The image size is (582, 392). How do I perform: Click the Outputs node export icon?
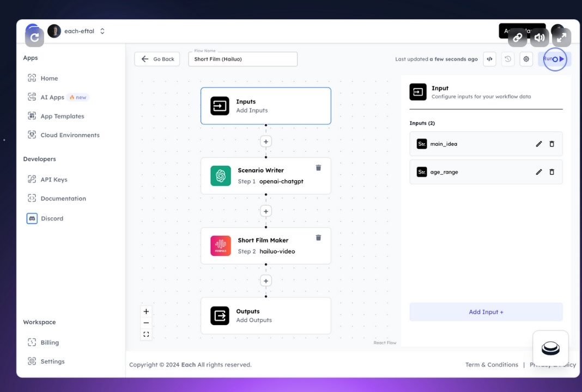(220, 316)
